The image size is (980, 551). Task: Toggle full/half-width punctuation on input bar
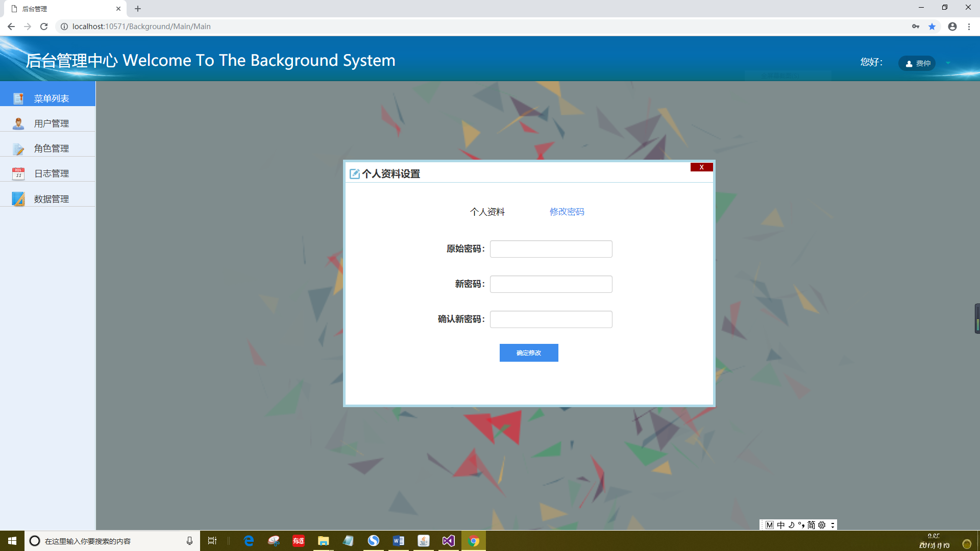tap(801, 524)
